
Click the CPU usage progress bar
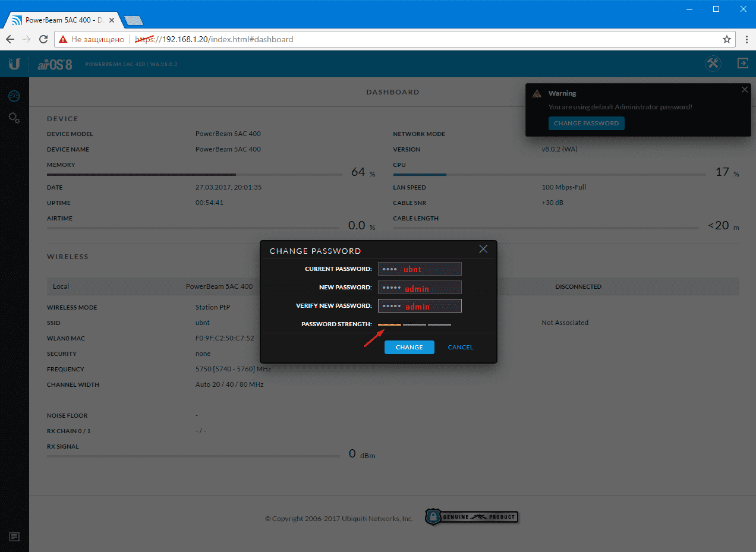[550, 175]
